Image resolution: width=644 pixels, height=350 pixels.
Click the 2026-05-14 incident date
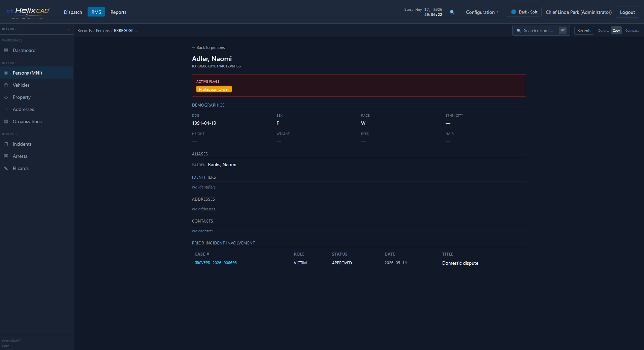(396, 263)
